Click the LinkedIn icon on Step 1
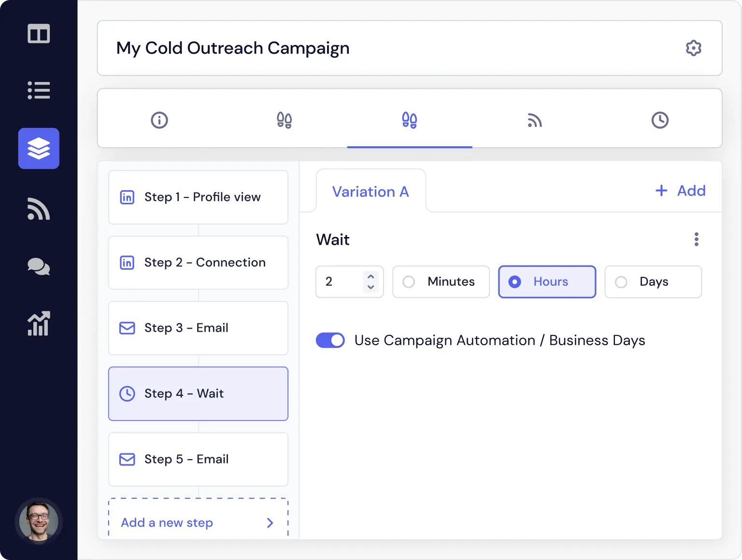742x560 pixels. pyautogui.click(x=127, y=197)
